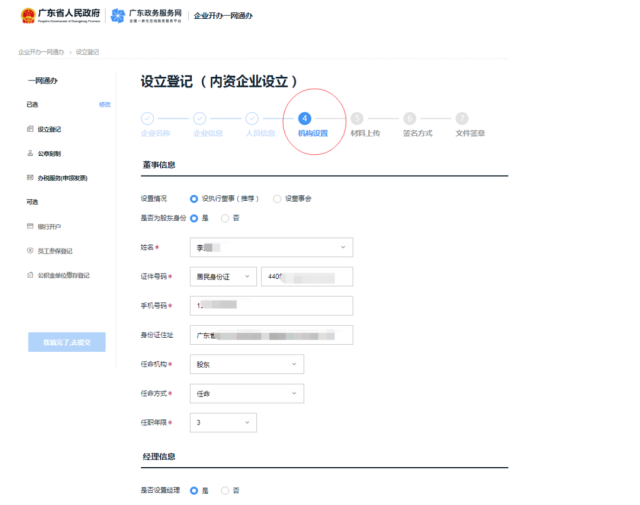Open the 居民身份证 ID type dropdown
This screenshot has width=640, height=505.
coord(223,277)
